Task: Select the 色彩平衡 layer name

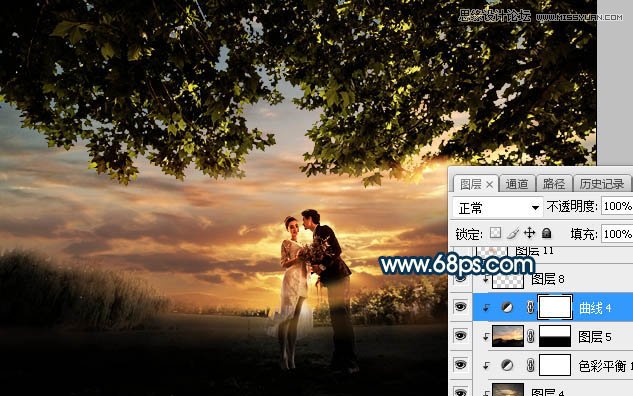Action: 605,366
